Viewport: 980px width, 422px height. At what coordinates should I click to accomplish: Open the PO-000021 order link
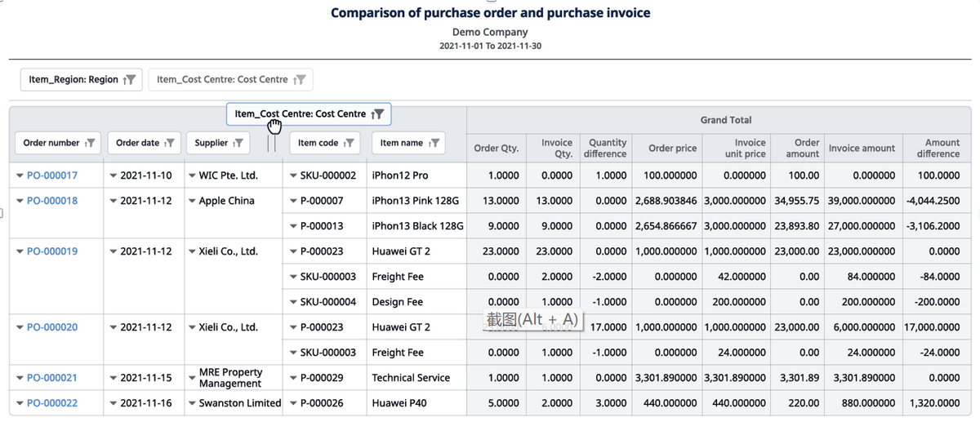coord(52,378)
